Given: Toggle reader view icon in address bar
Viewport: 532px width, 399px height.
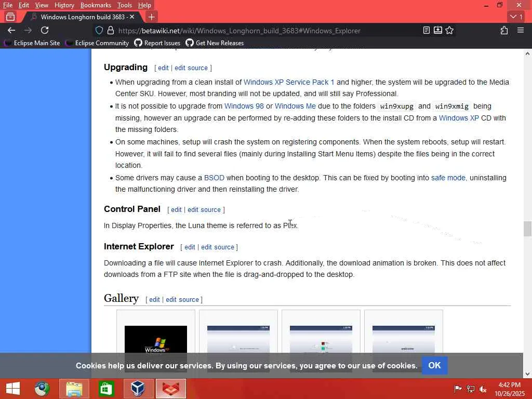Looking at the screenshot, I should pyautogui.click(x=427, y=30).
